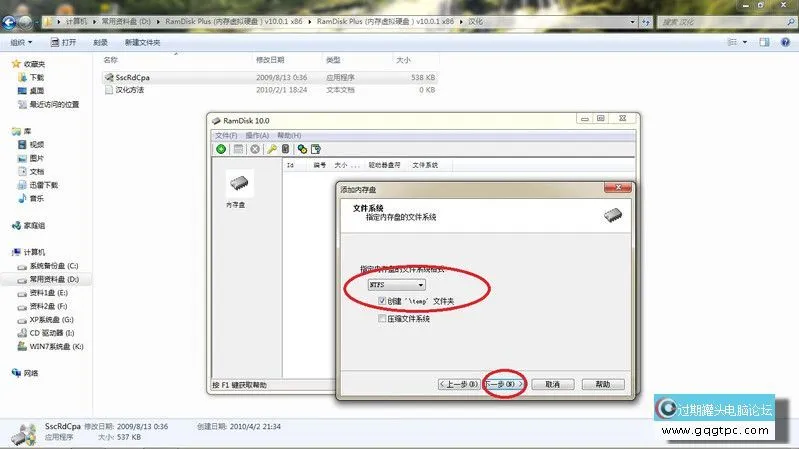The width and height of the screenshot is (799, 449).
Task: Open address bar history dropdown arrow
Action: coord(632,22)
